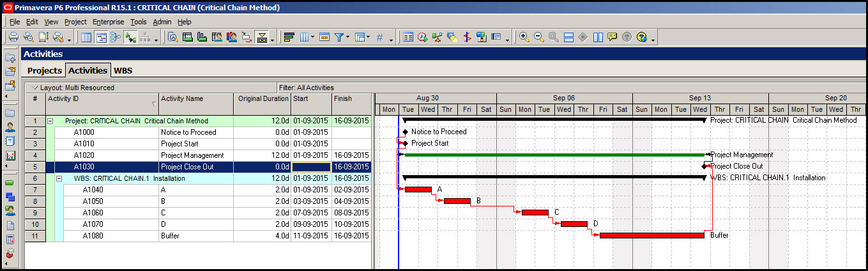Click the green Project Management Gantt bar
The image size is (868, 271).
point(554,155)
